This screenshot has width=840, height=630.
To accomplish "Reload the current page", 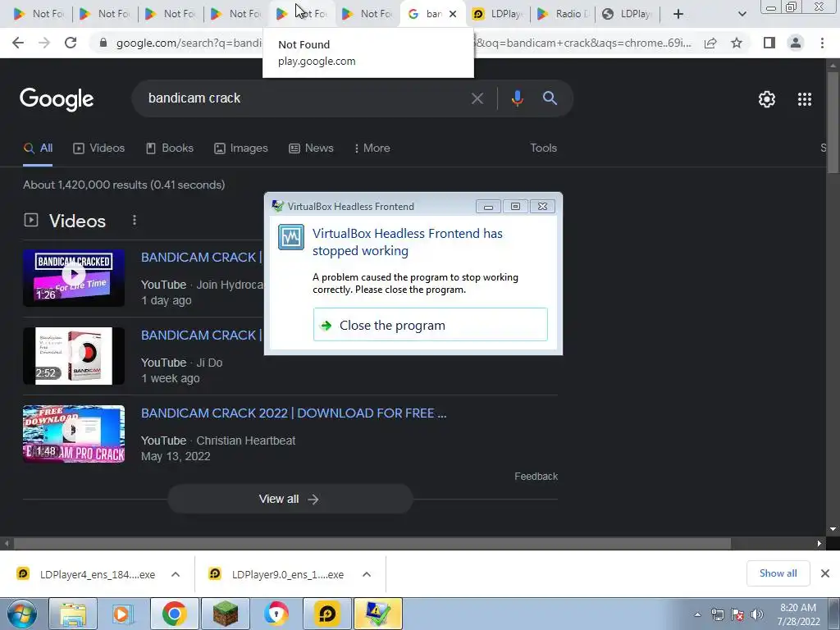I will tap(71, 43).
